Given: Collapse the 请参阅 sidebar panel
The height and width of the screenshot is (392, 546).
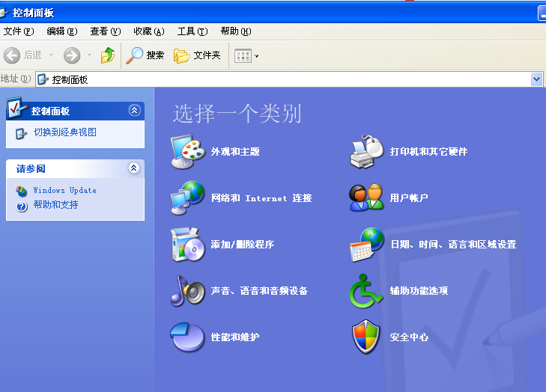Looking at the screenshot, I should tap(134, 168).
